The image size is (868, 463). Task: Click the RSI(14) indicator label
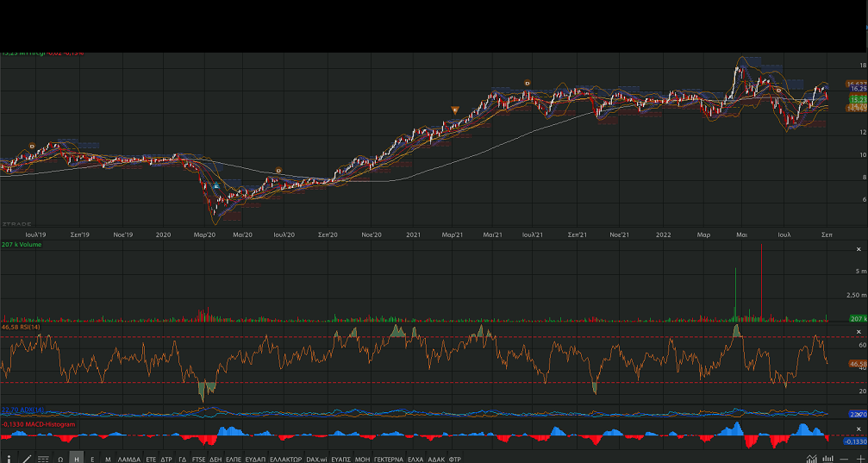pyautogui.click(x=21, y=328)
